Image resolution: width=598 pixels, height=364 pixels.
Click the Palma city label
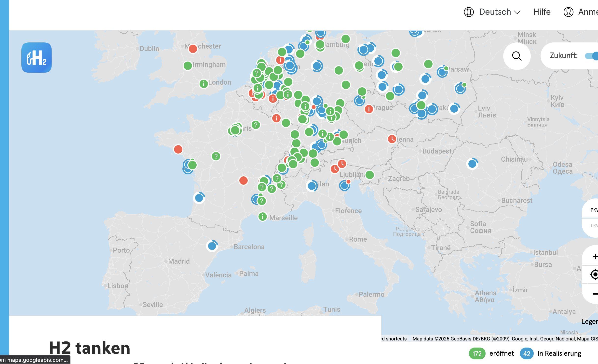pos(249,273)
